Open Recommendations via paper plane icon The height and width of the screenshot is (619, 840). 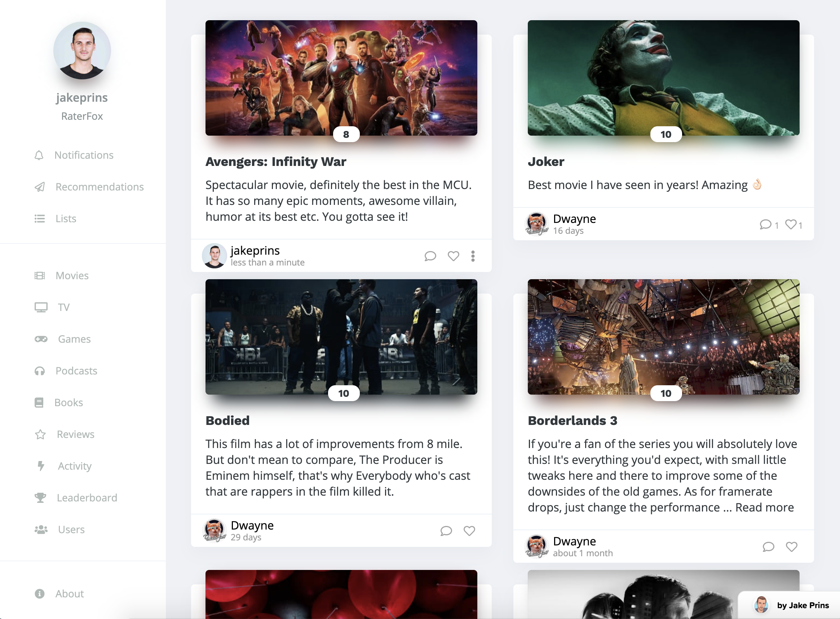click(40, 186)
